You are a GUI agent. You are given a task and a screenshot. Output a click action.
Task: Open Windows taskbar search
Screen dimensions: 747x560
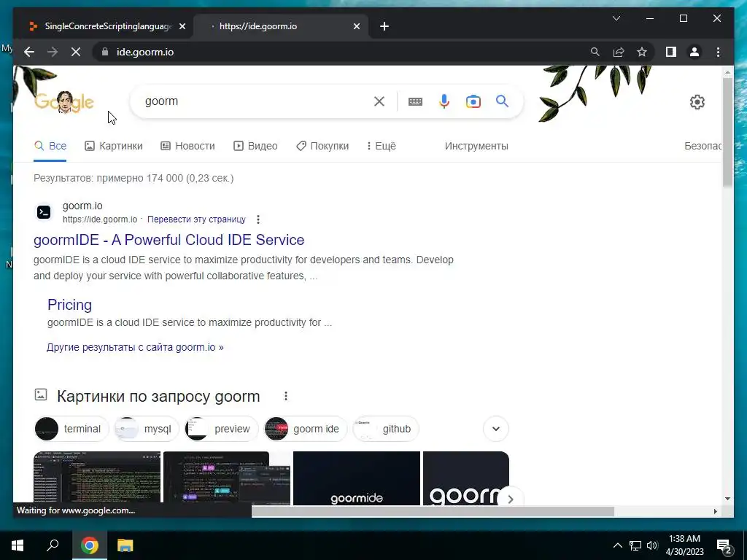tap(53, 545)
